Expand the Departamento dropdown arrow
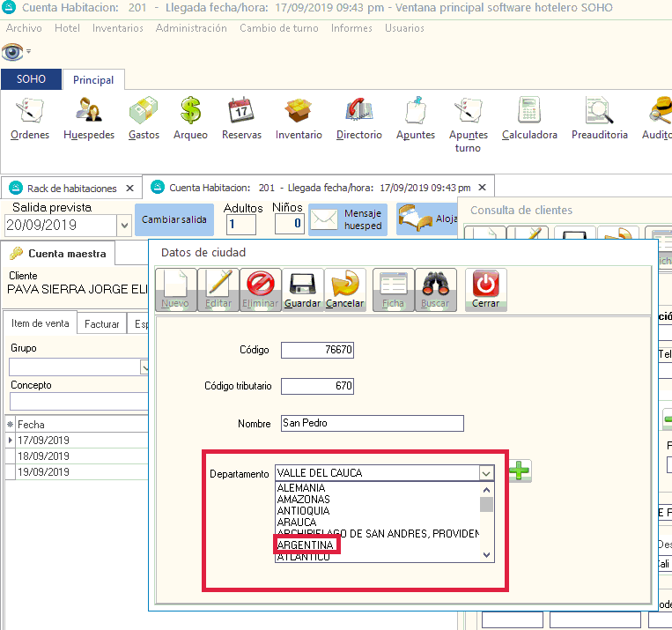The image size is (672, 630). (x=486, y=473)
